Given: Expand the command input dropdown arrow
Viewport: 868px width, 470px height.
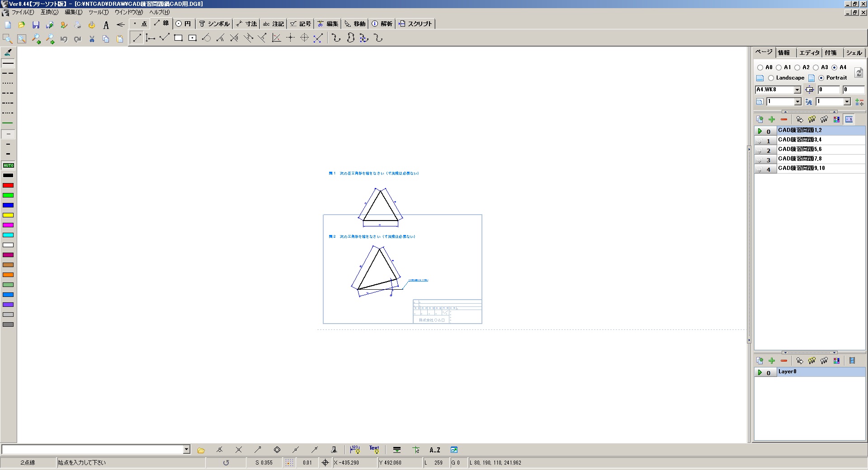Looking at the screenshot, I should pos(186,449).
